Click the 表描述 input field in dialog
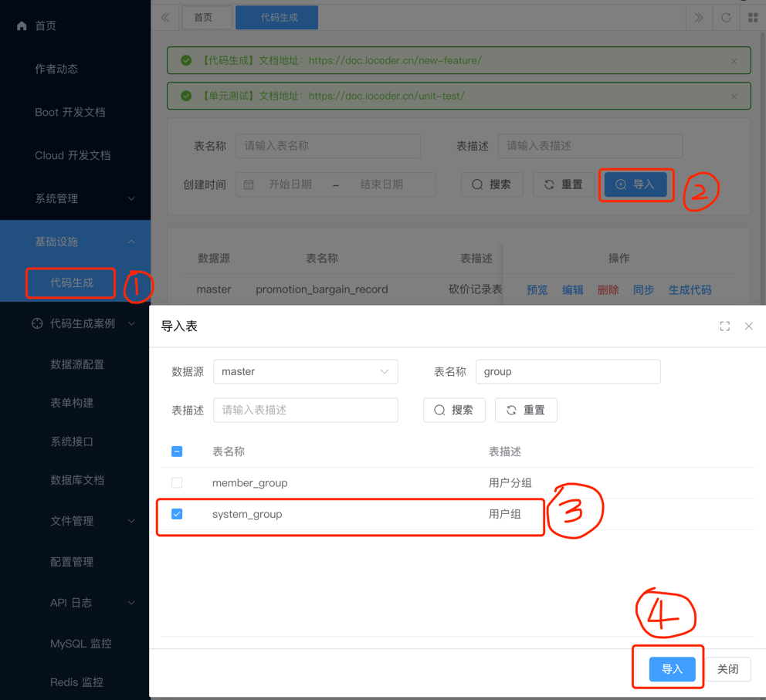This screenshot has height=700, width=766. click(x=305, y=410)
